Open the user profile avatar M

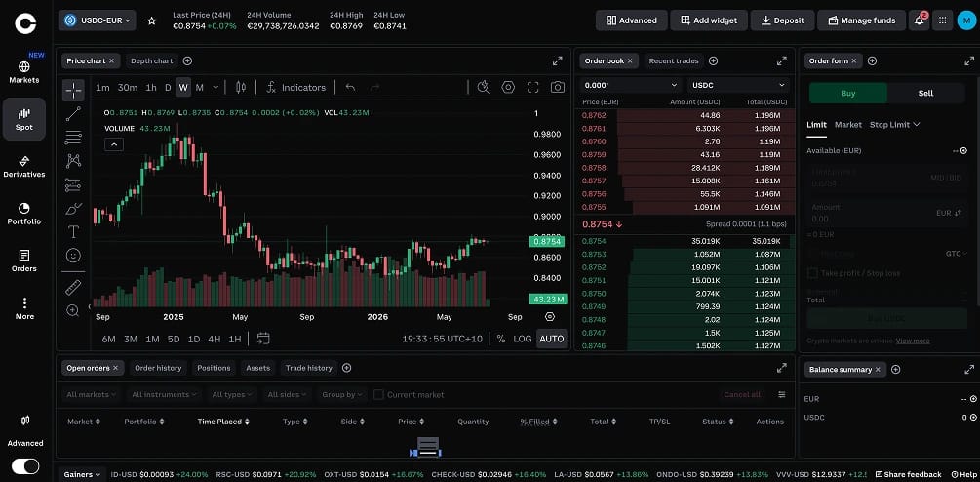click(x=966, y=20)
